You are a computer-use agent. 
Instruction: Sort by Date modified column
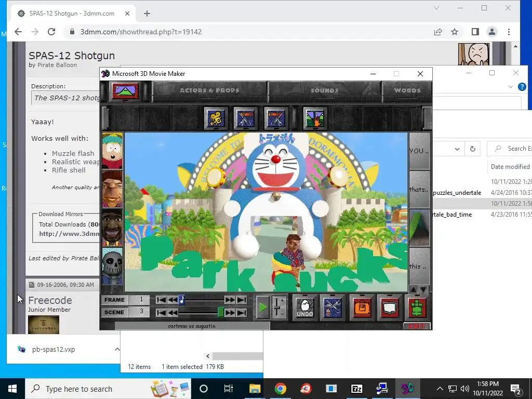[x=510, y=167]
